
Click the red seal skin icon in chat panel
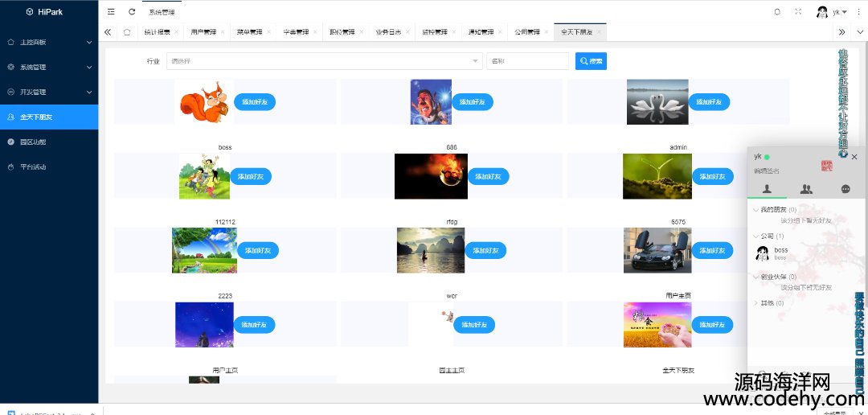pyautogui.click(x=826, y=166)
